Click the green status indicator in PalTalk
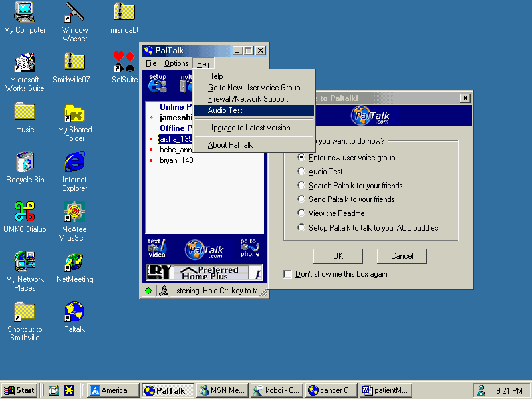The image size is (532, 399). tap(148, 291)
